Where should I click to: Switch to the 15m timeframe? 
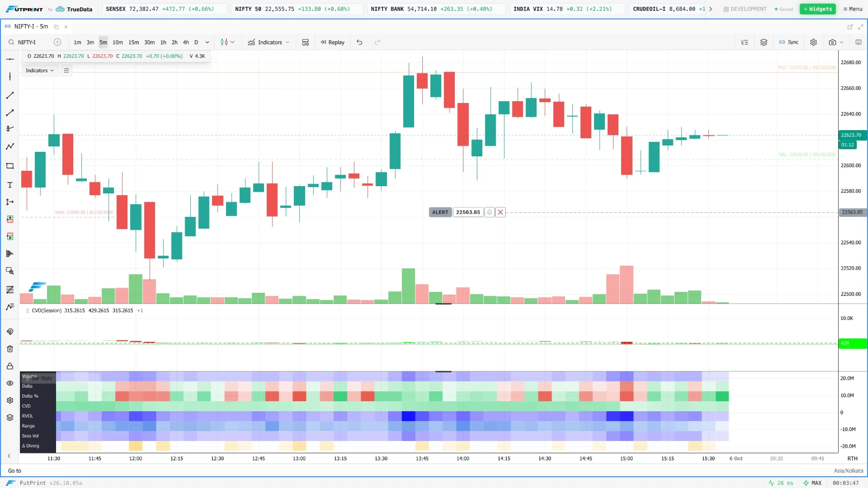133,42
